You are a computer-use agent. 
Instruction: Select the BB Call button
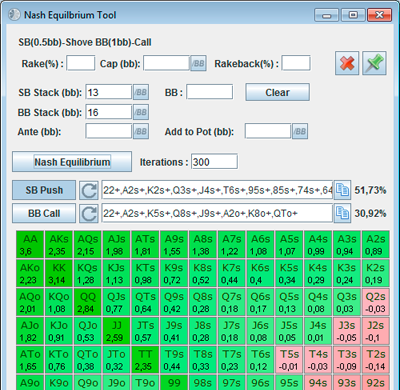pos(44,213)
